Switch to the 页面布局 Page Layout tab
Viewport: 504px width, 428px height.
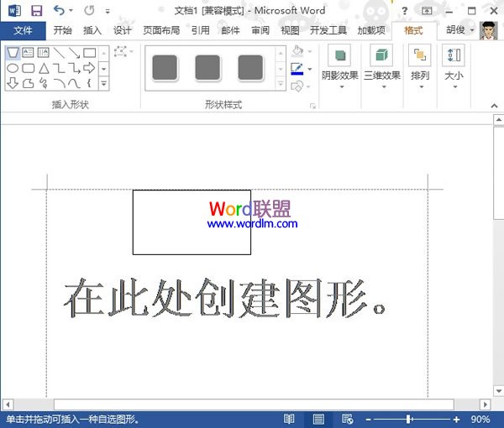[161, 30]
